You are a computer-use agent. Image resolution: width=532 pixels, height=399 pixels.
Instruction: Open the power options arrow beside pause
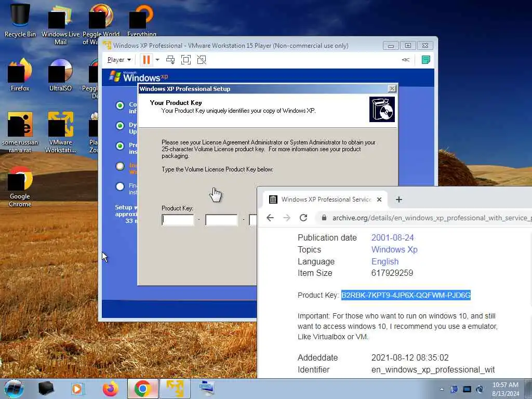(157, 60)
